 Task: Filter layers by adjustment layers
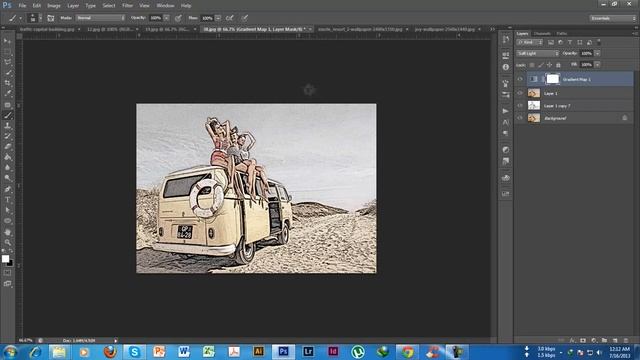point(560,42)
